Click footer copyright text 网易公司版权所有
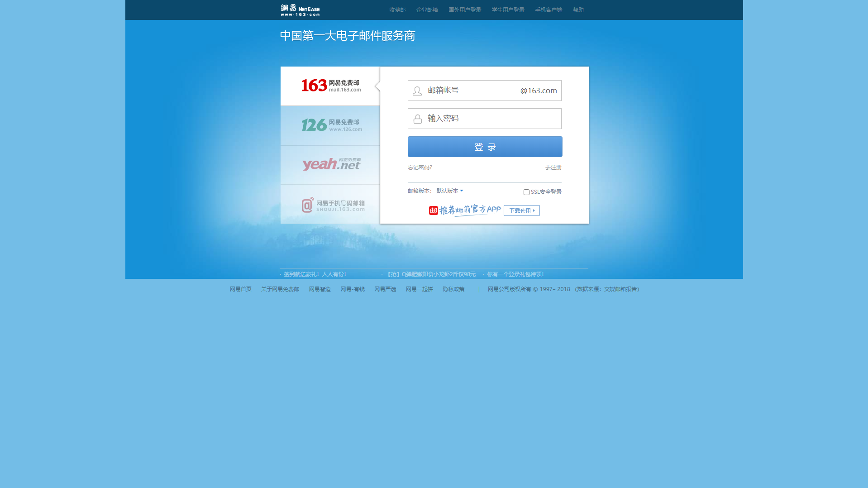The image size is (868, 488). 509,289
